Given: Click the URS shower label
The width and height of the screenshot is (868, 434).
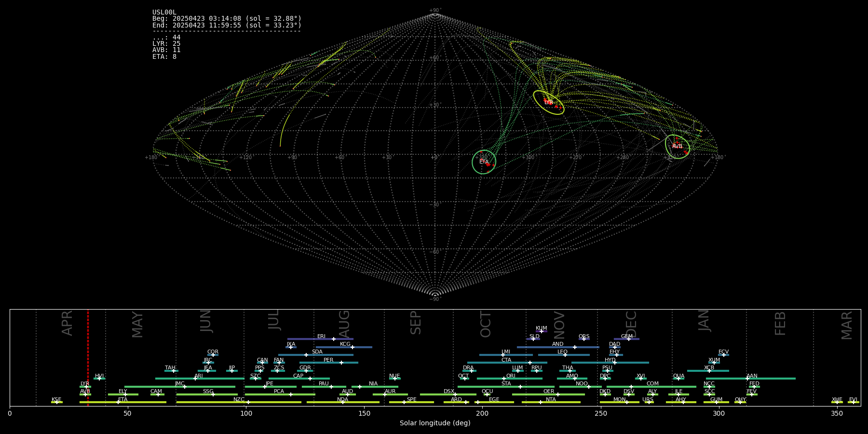Looking at the screenshot, I should click(648, 399).
